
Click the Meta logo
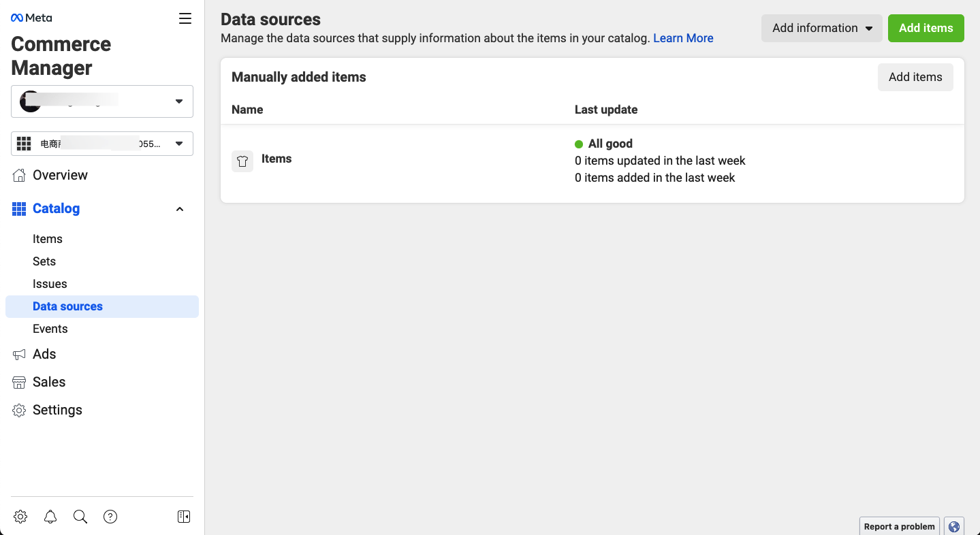(x=31, y=18)
